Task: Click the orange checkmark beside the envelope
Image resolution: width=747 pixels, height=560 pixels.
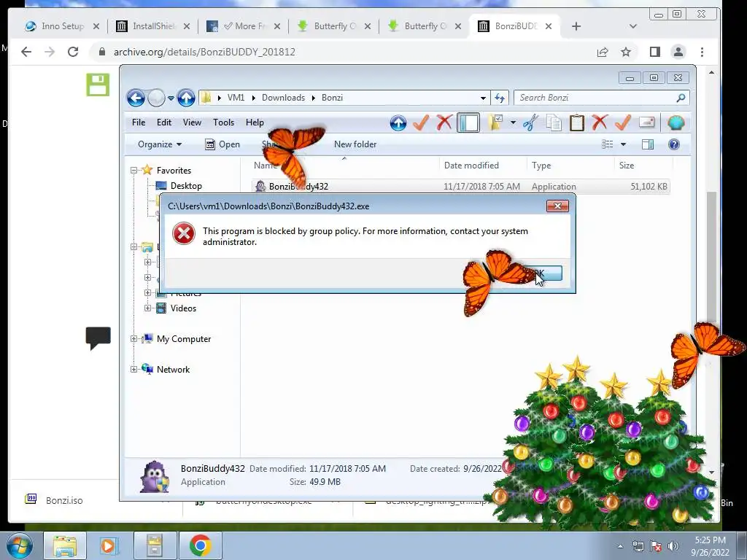Action: pos(623,122)
